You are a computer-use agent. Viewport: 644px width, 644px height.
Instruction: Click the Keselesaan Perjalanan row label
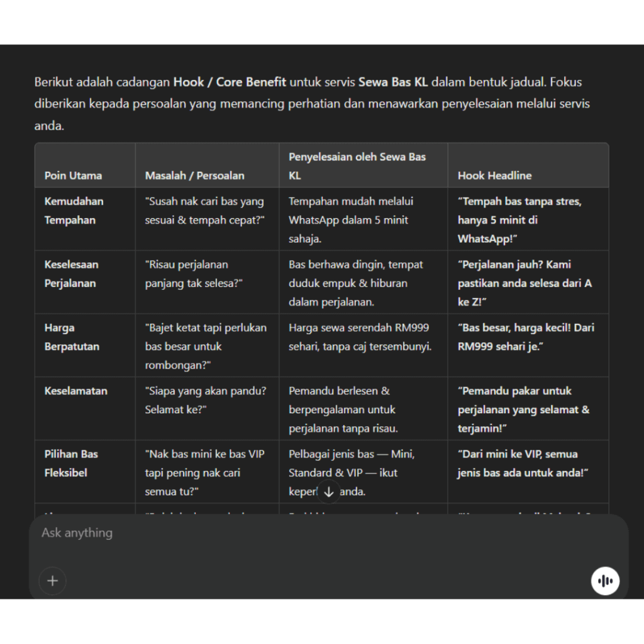(x=71, y=274)
